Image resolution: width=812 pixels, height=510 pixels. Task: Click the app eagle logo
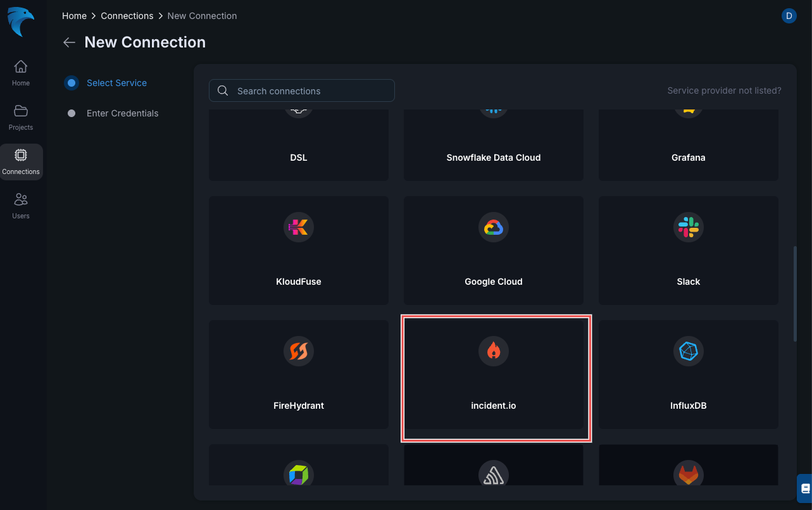pyautogui.click(x=21, y=21)
